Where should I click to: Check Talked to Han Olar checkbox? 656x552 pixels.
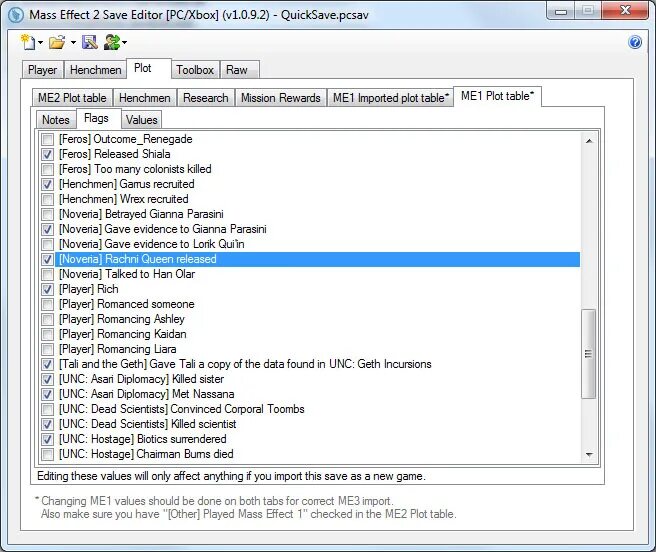pos(48,274)
